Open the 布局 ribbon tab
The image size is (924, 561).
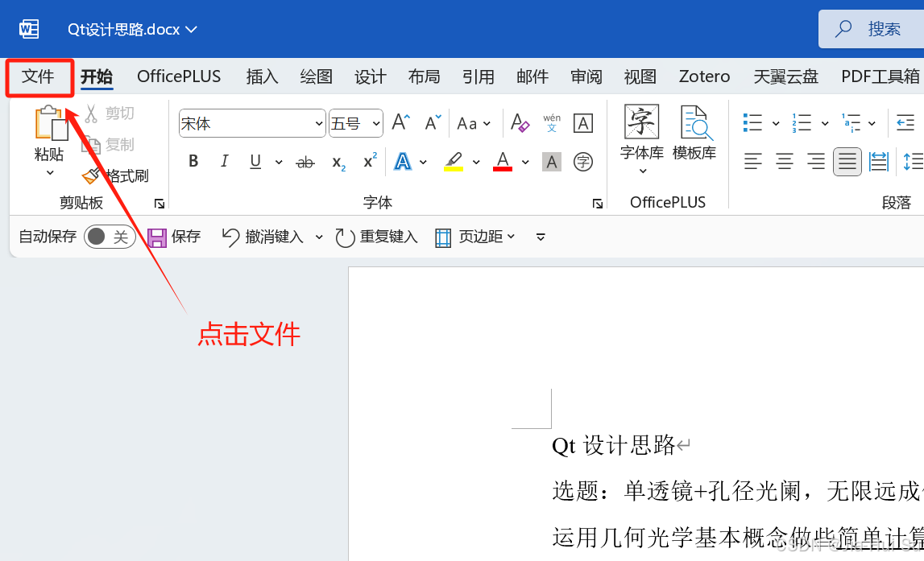[x=425, y=76]
